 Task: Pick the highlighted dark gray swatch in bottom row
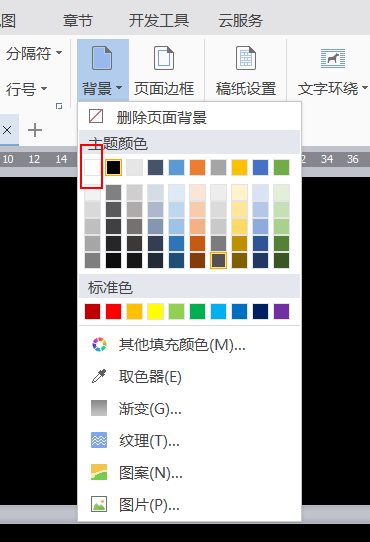click(219, 260)
